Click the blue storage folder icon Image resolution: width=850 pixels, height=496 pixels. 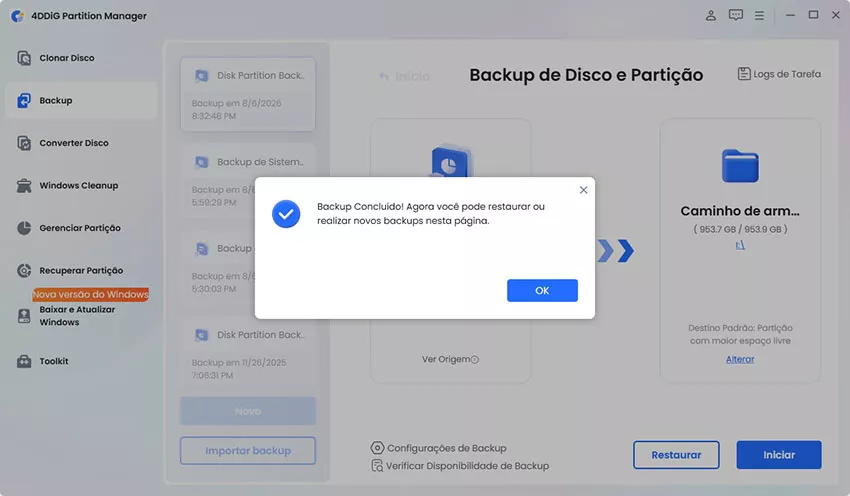coord(740,165)
